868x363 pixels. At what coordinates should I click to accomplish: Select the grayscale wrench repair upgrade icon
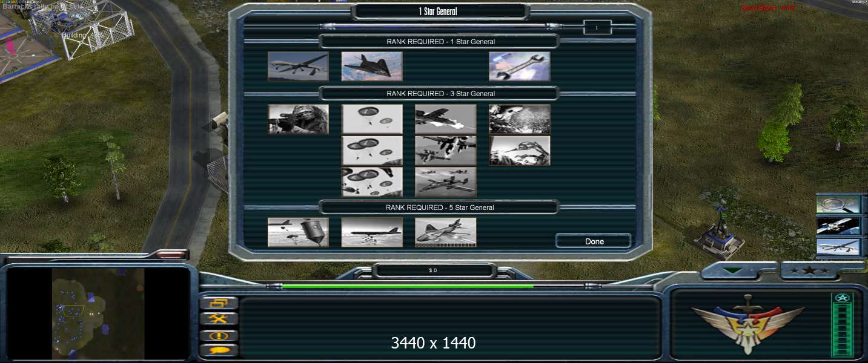[x=520, y=151]
